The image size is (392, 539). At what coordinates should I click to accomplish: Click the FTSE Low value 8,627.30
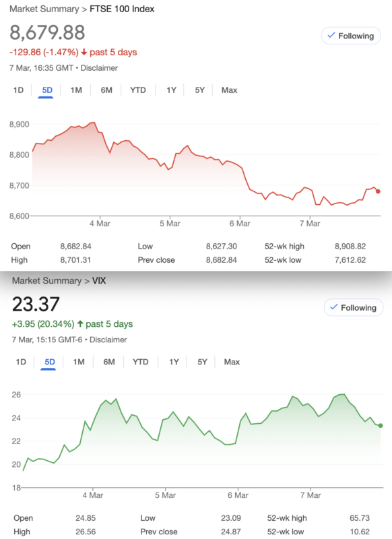click(x=221, y=247)
